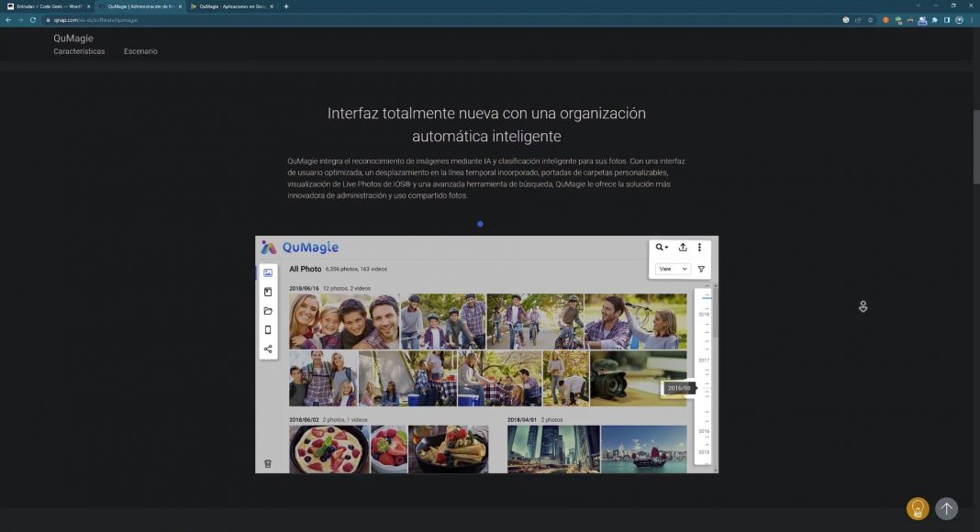Viewport: 980px width, 532px height.
Task: Click the filter funnel icon
Action: (701, 270)
